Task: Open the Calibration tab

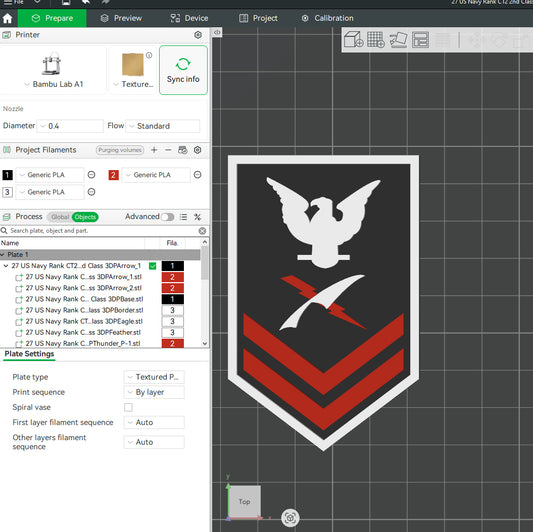Action: tap(327, 18)
